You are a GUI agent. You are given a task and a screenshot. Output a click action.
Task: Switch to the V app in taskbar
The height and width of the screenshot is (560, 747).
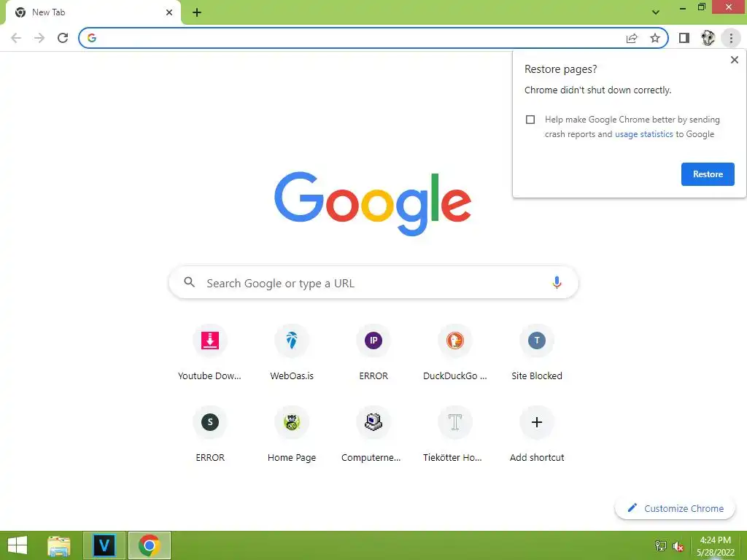[104, 545]
